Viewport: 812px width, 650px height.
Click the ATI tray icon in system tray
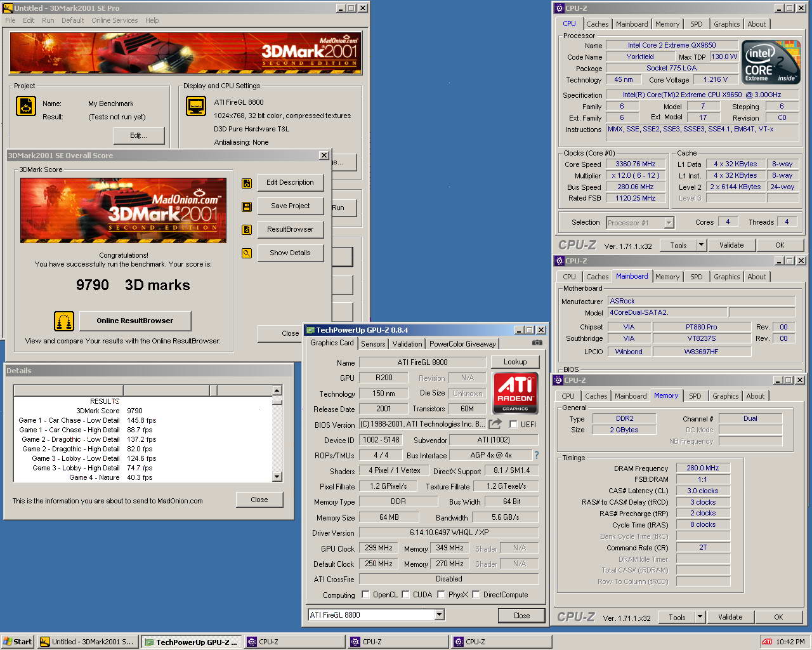point(767,642)
